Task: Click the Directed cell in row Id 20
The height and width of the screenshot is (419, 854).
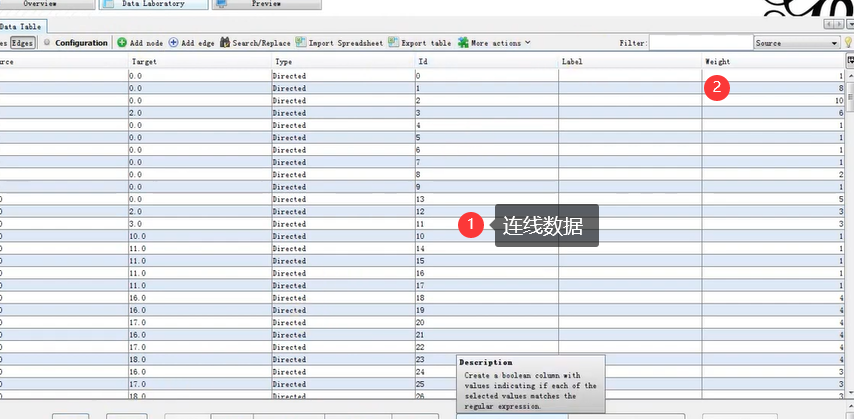Action: pos(343,323)
